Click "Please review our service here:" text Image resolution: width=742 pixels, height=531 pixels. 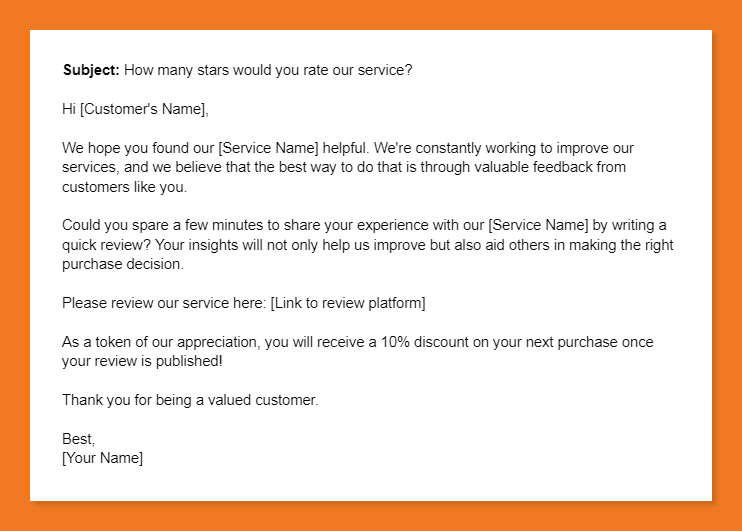[x=164, y=303]
